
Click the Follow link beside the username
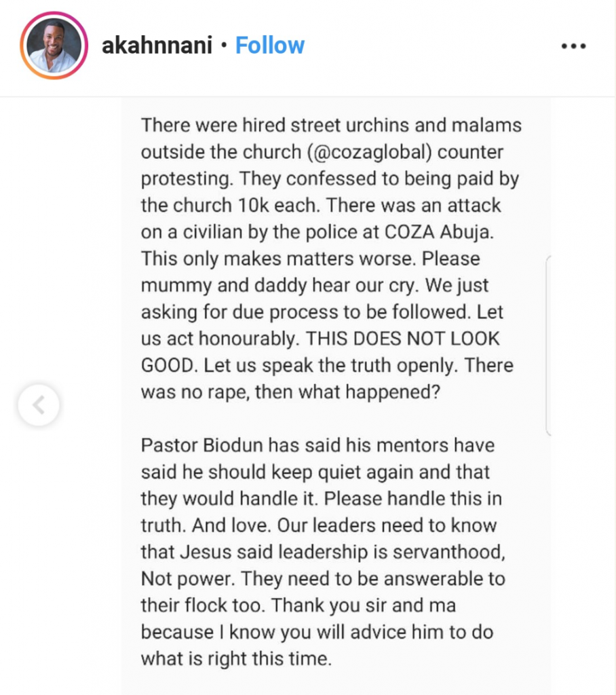(269, 46)
